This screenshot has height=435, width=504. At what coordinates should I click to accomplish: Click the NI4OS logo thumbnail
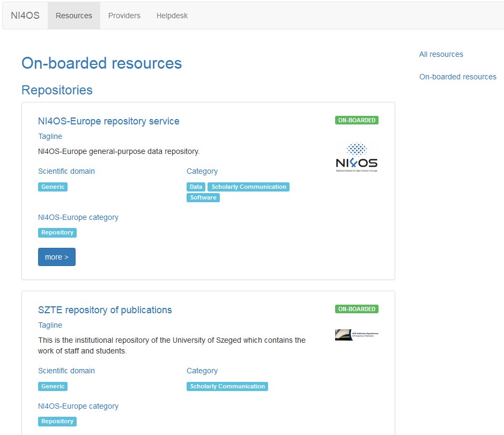[357, 157]
